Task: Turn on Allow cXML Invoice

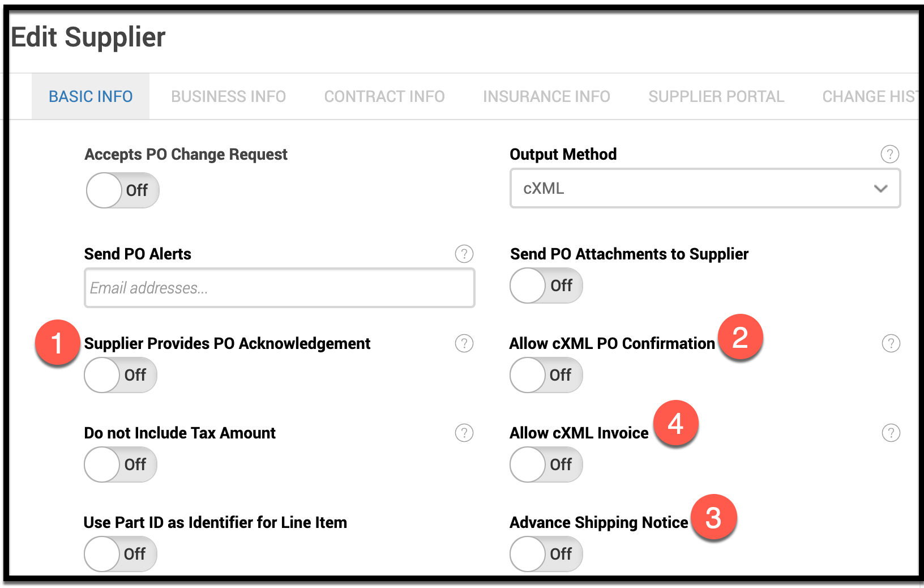Action: 546,465
